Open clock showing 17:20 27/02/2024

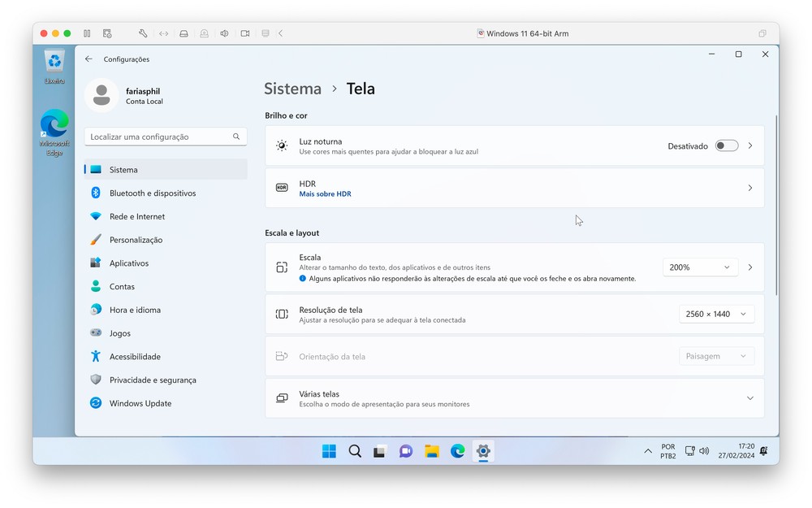pos(736,451)
